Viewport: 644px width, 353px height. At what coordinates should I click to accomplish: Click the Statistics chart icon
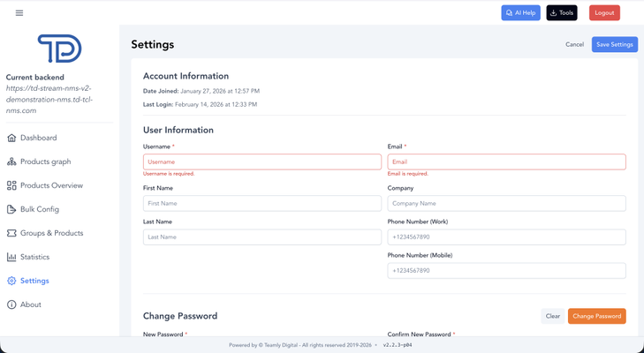[11, 258]
